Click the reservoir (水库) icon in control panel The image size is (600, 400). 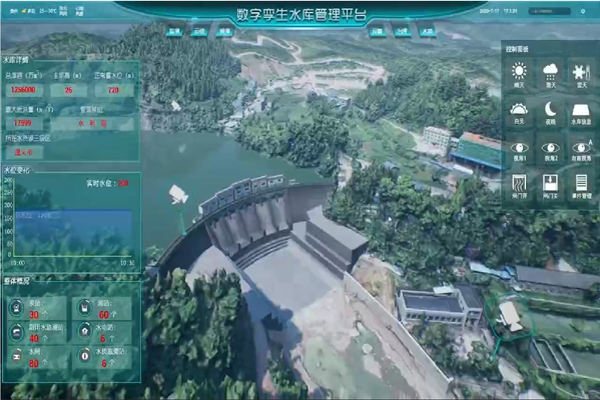(x=581, y=110)
